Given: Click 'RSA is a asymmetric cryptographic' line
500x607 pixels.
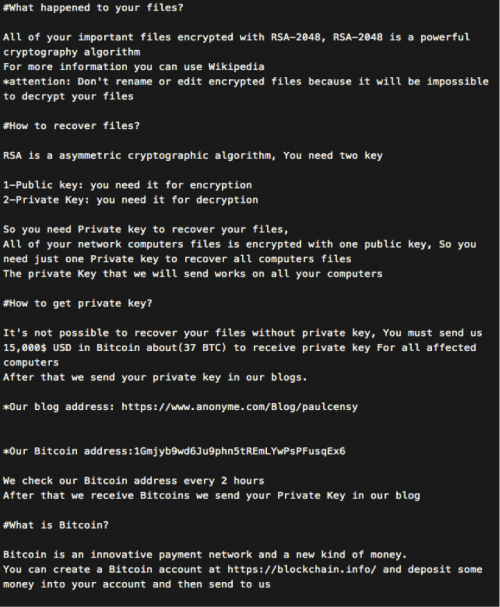Looking at the screenshot, I should point(193,156).
